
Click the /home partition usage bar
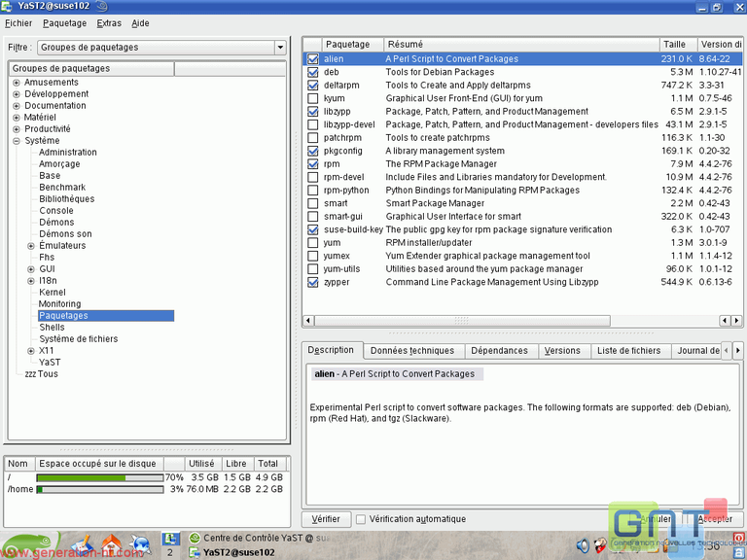tap(100, 490)
